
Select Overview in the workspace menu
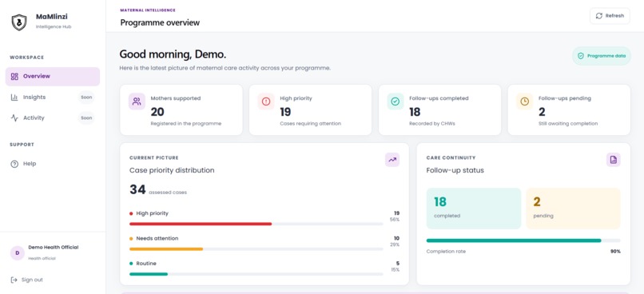coord(53,77)
